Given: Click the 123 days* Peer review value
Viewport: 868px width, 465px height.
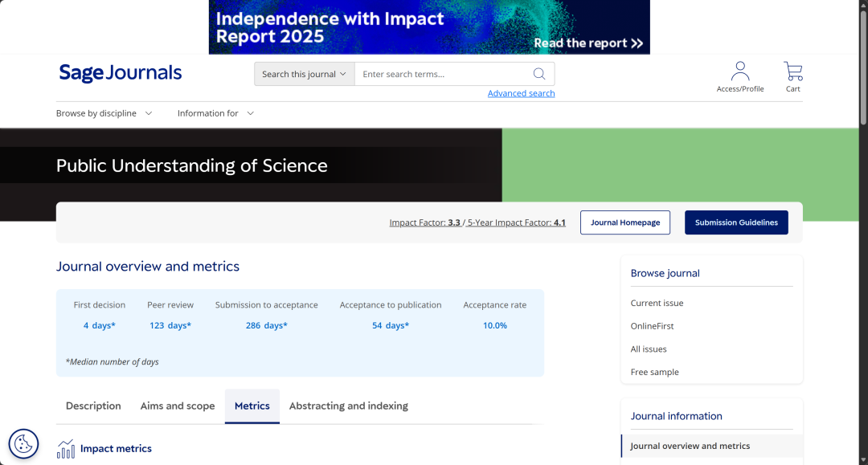Looking at the screenshot, I should click(x=170, y=326).
